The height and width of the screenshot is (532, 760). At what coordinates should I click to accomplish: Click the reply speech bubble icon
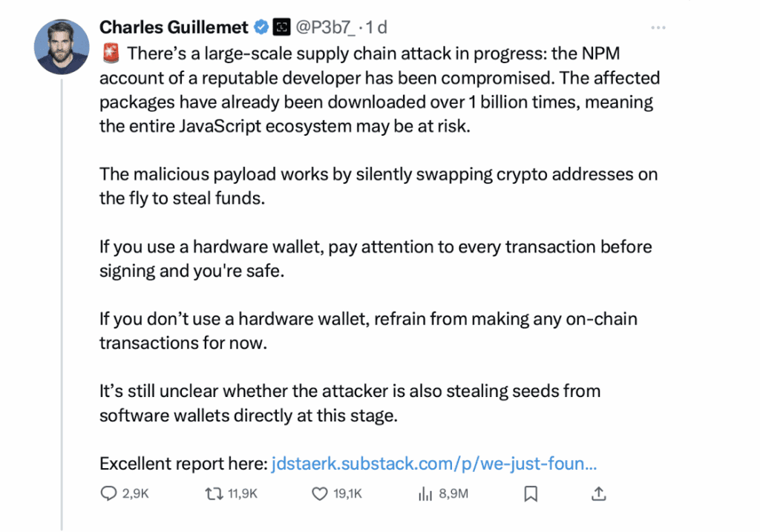(x=108, y=493)
